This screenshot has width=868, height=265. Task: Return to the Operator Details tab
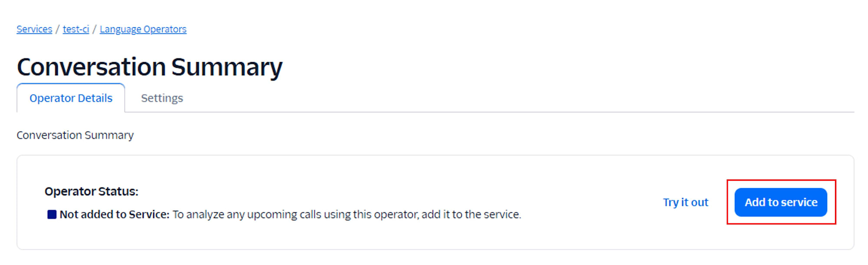[x=70, y=98]
